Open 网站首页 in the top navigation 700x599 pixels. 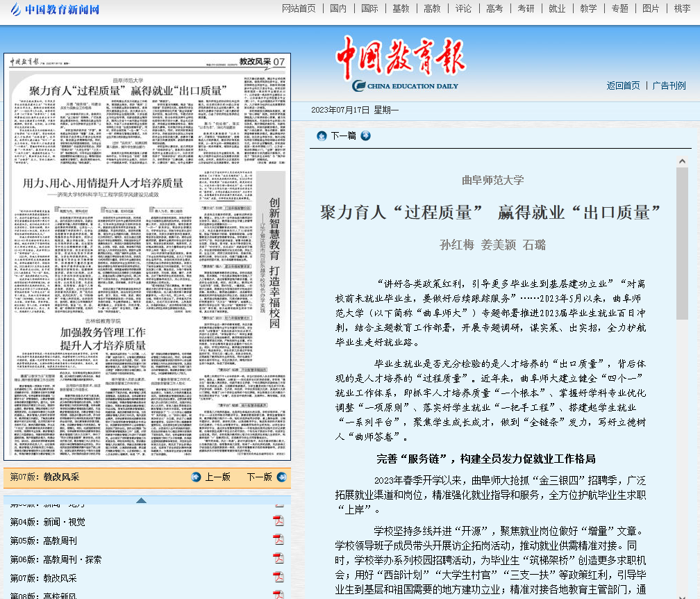[x=299, y=8]
